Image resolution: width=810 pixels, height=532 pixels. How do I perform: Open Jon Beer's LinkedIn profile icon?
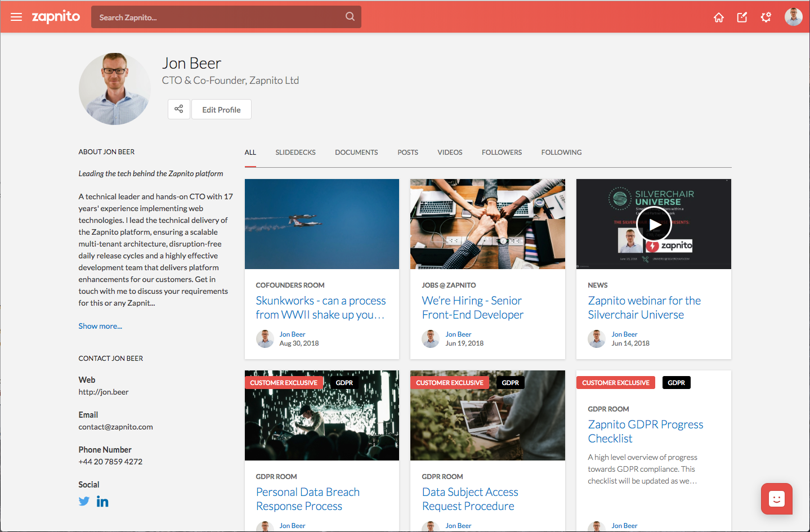(102, 501)
